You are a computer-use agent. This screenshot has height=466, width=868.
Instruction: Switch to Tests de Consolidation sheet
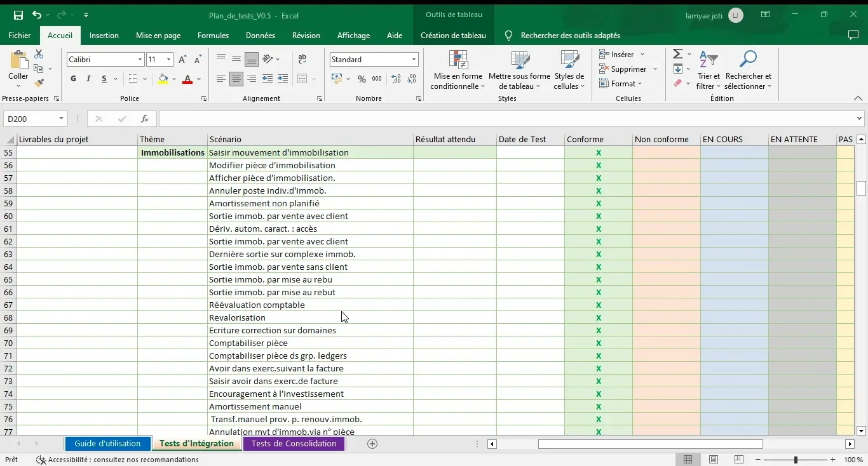click(294, 444)
